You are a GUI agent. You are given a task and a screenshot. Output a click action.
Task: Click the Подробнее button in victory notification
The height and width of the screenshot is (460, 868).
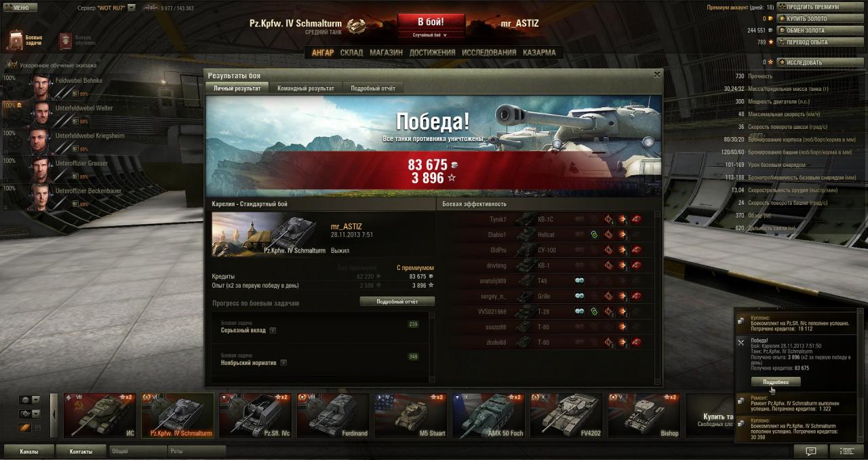[x=776, y=382]
